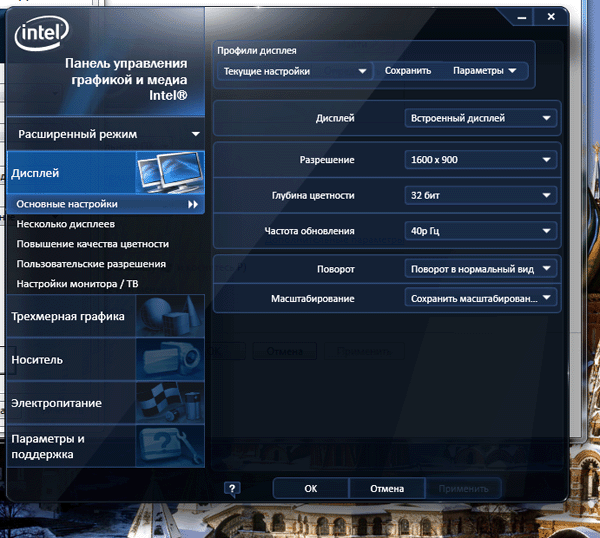Open Основные настройки submenu item
This screenshot has width=600, height=538.
pyautogui.click(x=106, y=204)
